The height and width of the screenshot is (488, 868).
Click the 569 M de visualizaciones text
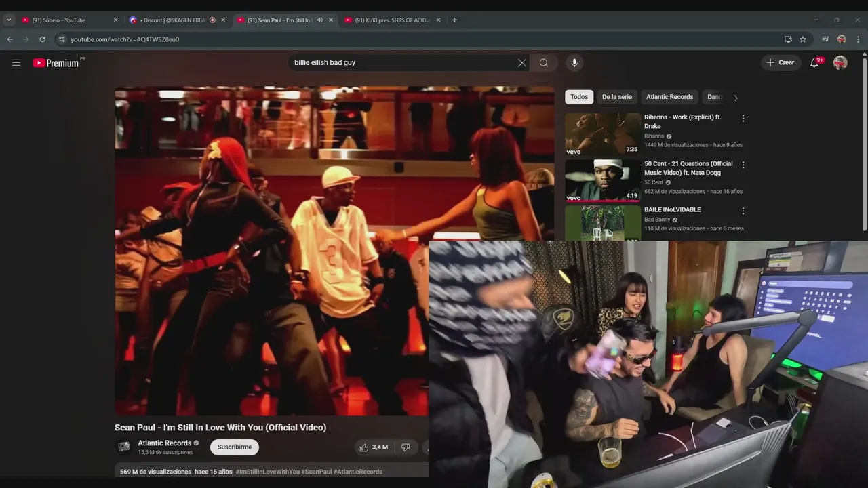point(156,472)
